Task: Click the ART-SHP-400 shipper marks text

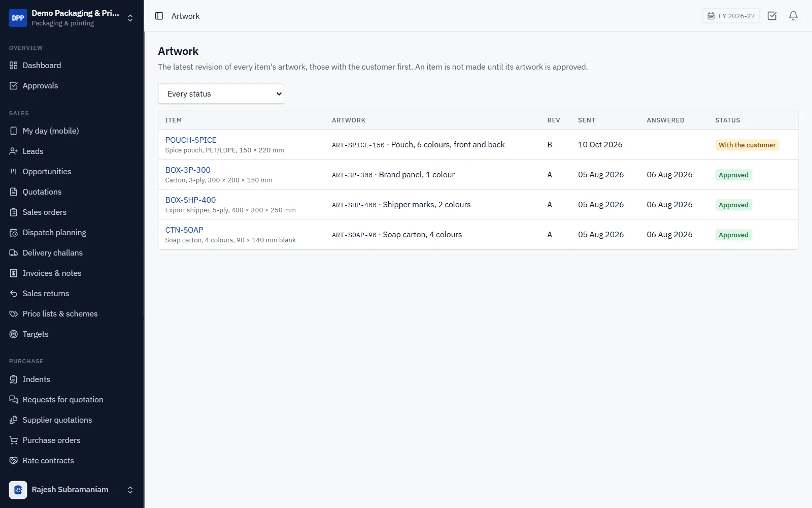Action: (401, 205)
